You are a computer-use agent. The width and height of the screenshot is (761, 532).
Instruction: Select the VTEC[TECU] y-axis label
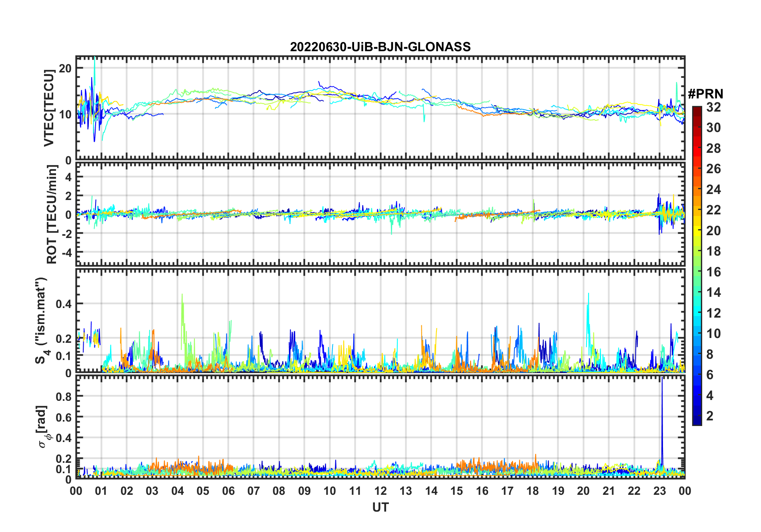pyautogui.click(x=49, y=108)
